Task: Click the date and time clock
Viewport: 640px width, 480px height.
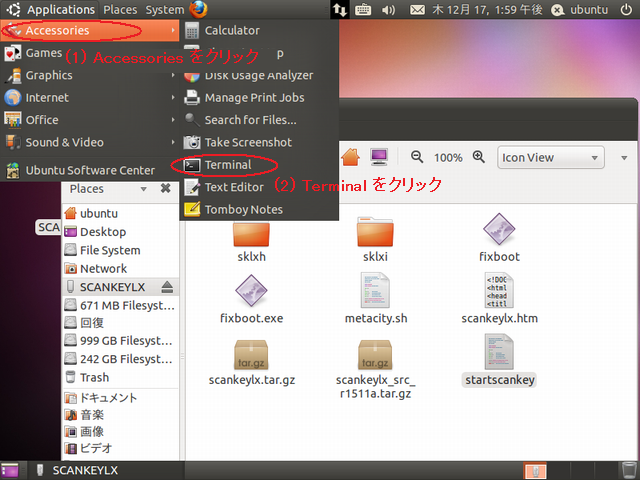Action: (x=487, y=9)
